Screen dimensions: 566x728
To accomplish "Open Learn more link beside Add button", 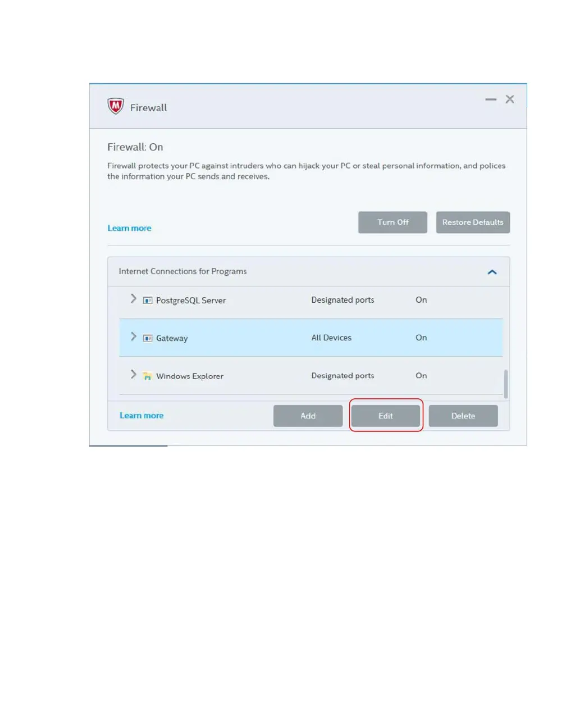I will point(141,416).
